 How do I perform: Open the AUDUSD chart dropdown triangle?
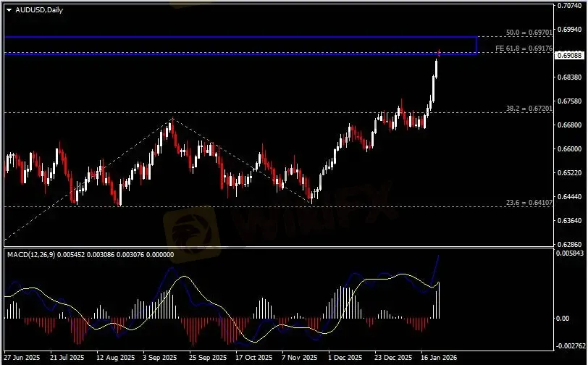[x=9, y=10]
